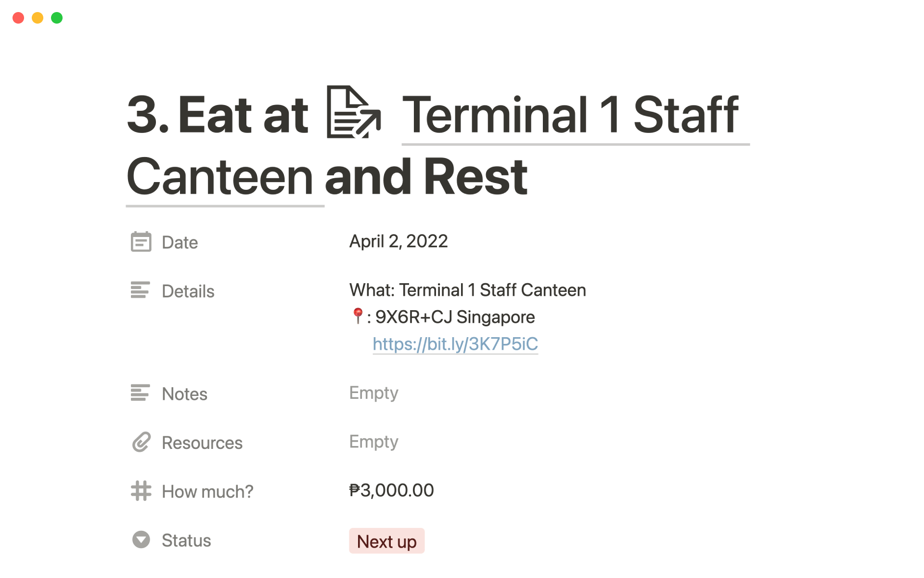Click the green fullscreen window button
The height and width of the screenshot is (578, 924).
point(57,18)
